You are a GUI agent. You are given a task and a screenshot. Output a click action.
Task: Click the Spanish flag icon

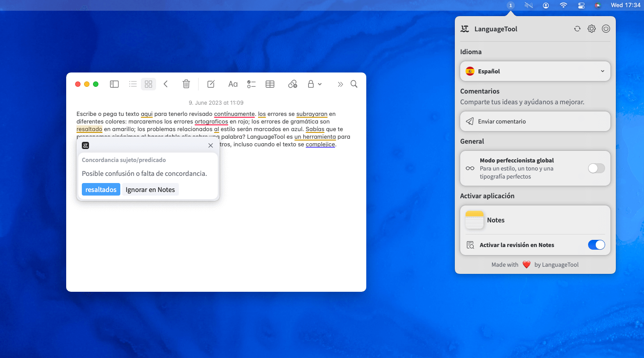pos(470,71)
